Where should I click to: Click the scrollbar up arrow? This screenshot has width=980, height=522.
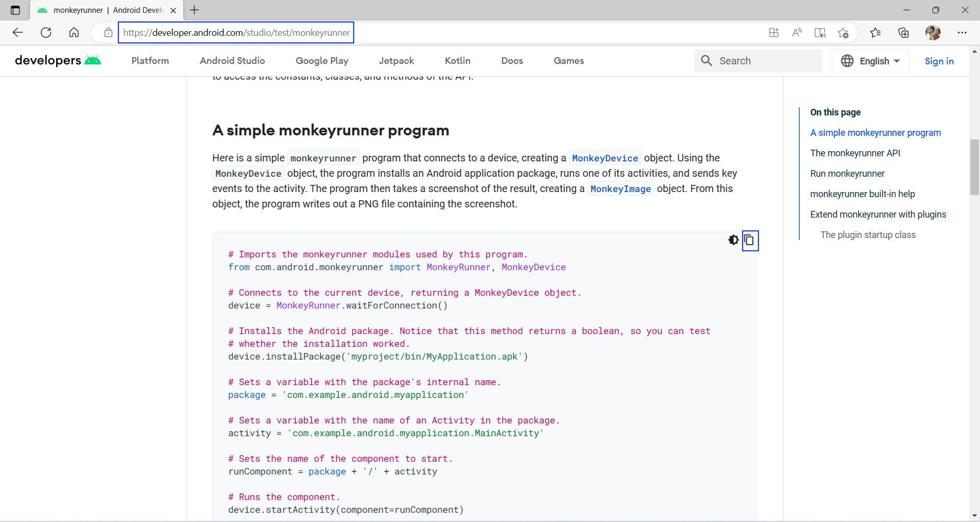point(974,52)
